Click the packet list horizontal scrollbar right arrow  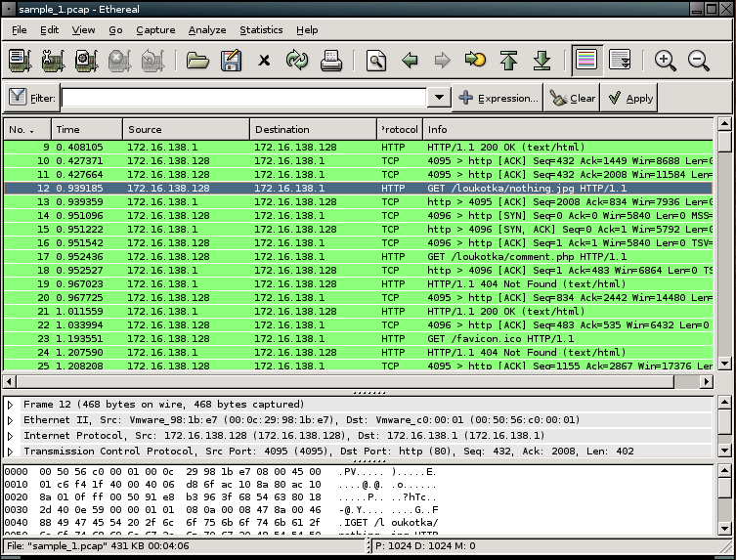707,381
